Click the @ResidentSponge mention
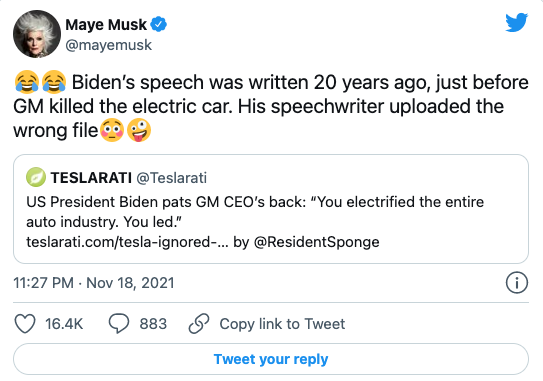The width and height of the screenshot is (543, 381). pyautogui.click(x=317, y=242)
